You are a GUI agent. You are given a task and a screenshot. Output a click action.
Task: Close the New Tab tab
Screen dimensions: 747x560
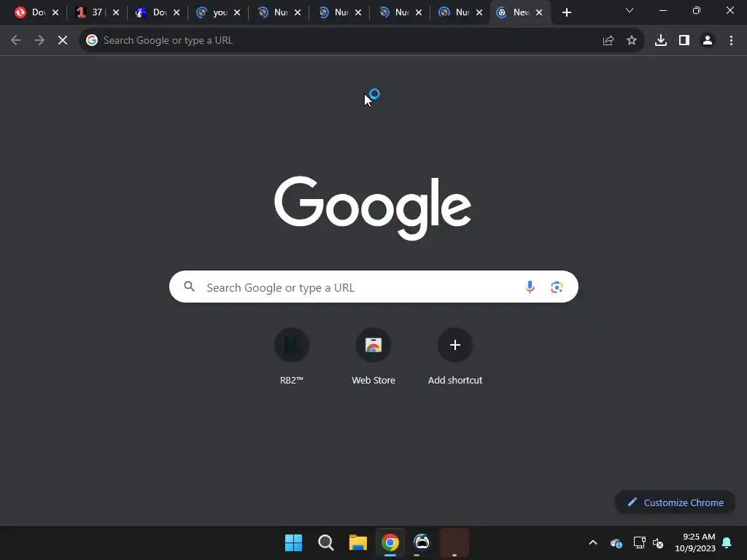pyautogui.click(x=539, y=12)
